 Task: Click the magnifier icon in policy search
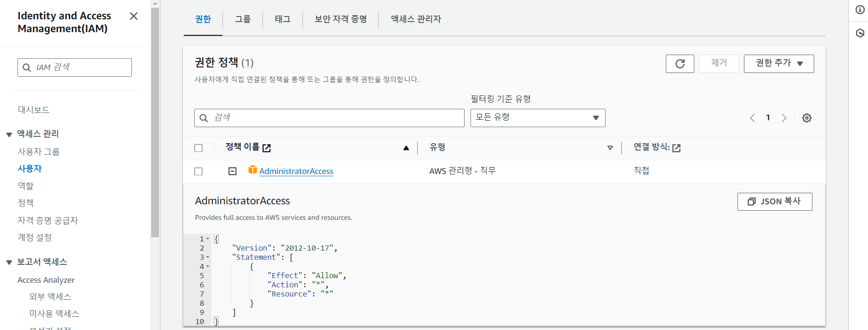pos(204,118)
